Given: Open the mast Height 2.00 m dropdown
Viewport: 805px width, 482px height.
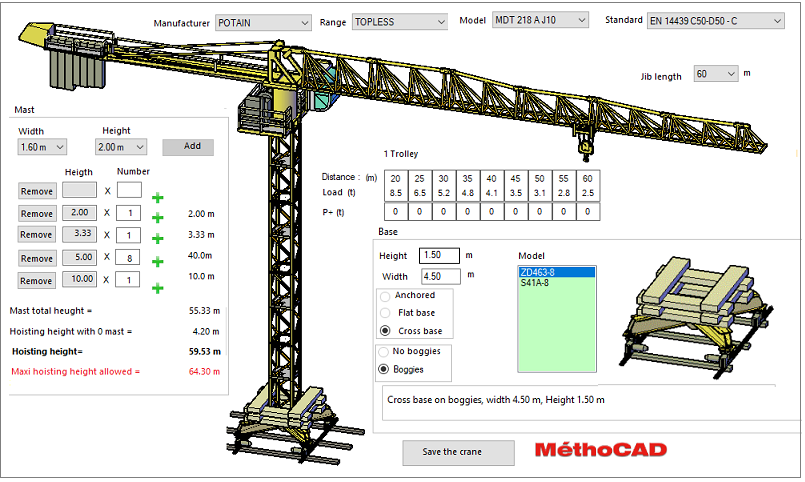Looking at the screenshot, I should [x=121, y=147].
